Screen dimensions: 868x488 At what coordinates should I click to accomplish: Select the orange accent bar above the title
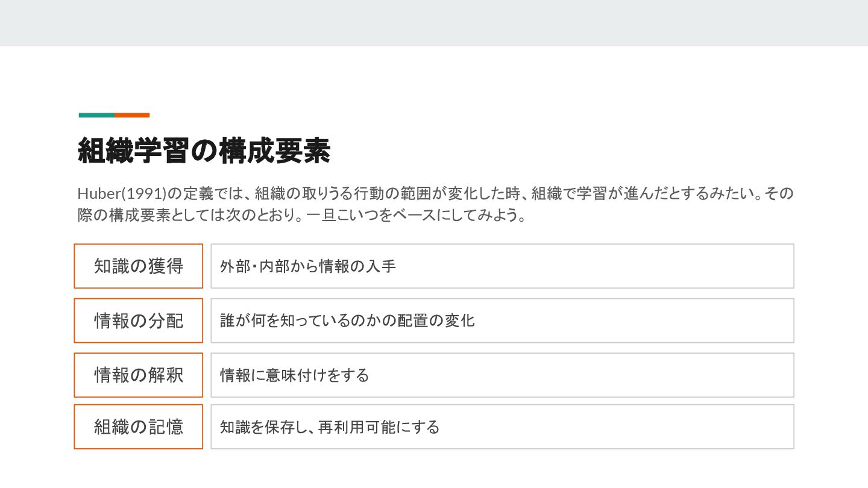tap(132, 115)
